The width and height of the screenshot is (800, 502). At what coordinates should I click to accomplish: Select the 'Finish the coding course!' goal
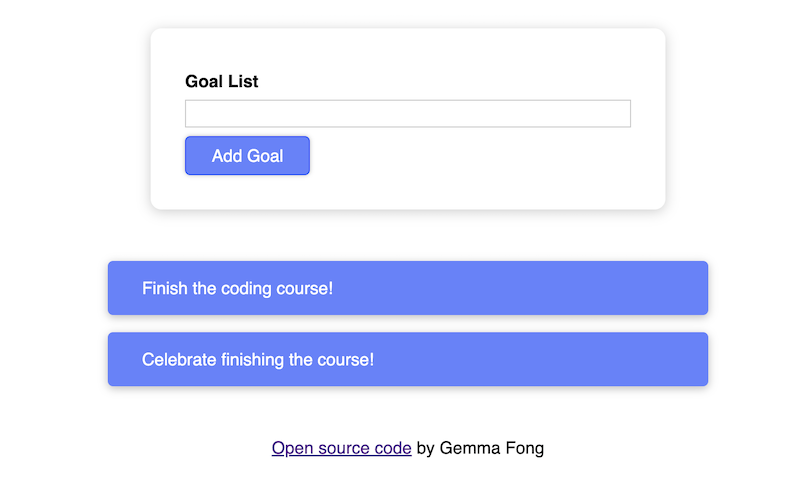408,288
